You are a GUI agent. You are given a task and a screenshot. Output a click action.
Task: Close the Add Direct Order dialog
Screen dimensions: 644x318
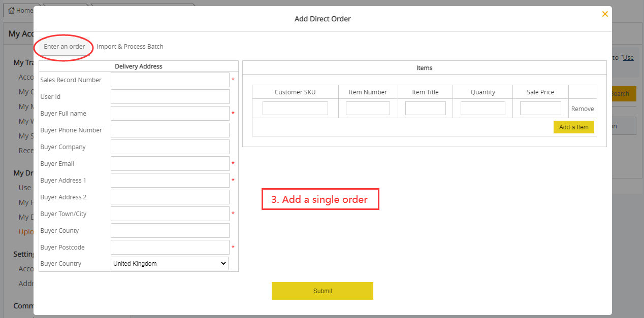point(604,14)
